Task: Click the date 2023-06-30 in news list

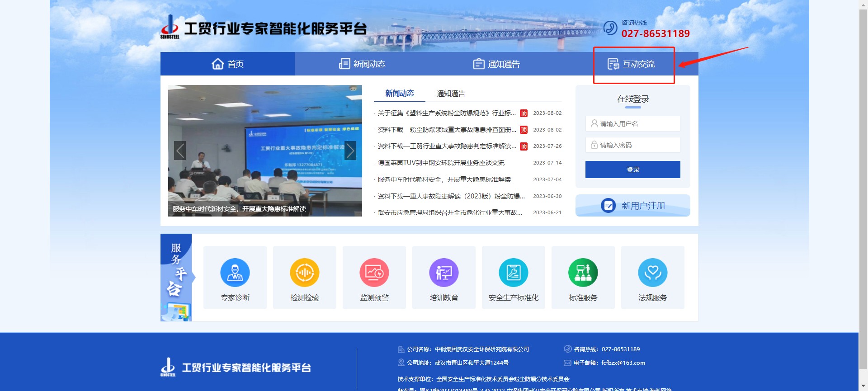Action: click(x=547, y=196)
